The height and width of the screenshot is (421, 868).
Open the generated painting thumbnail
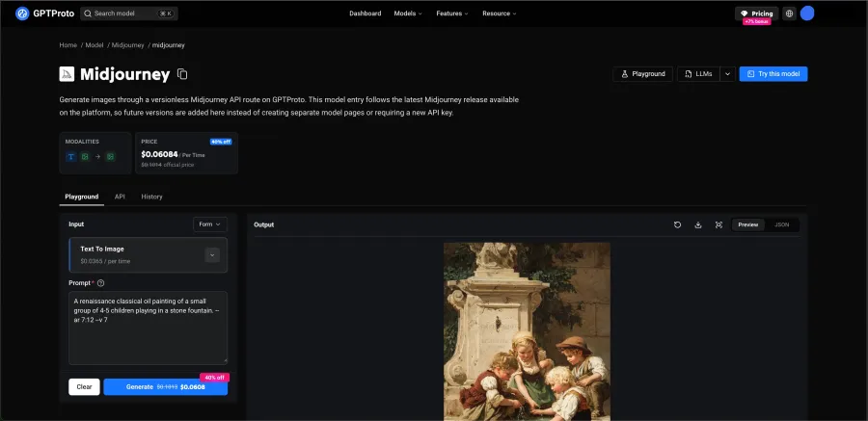pyautogui.click(x=527, y=331)
